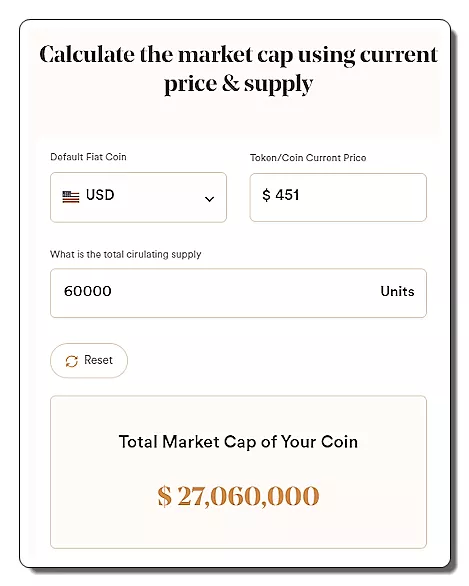Click the Reset button
The image size is (469, 586).
click(x=89, y=361)
